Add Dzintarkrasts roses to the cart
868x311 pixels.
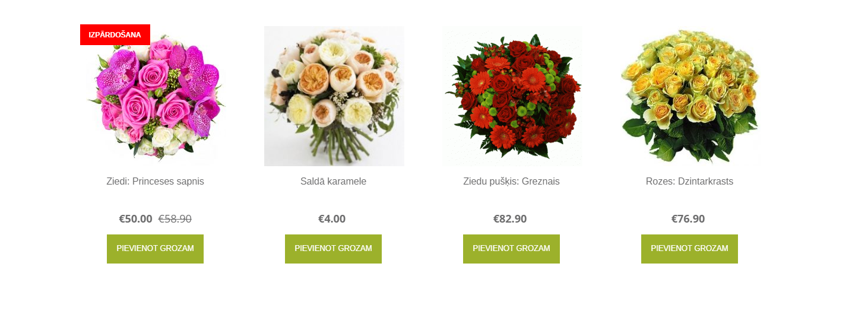tap(690, 249)
